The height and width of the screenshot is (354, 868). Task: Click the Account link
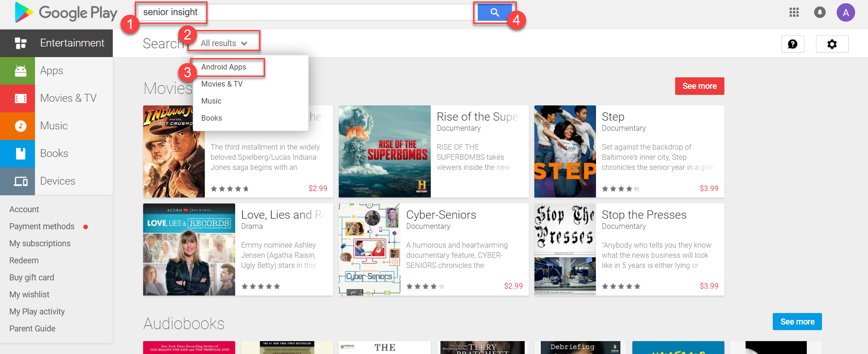(x=24, y=209)
